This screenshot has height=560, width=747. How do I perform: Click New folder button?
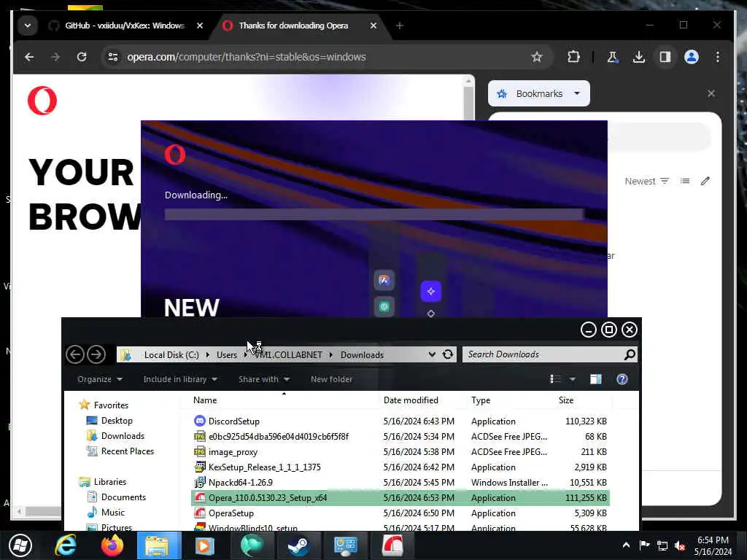332,379
